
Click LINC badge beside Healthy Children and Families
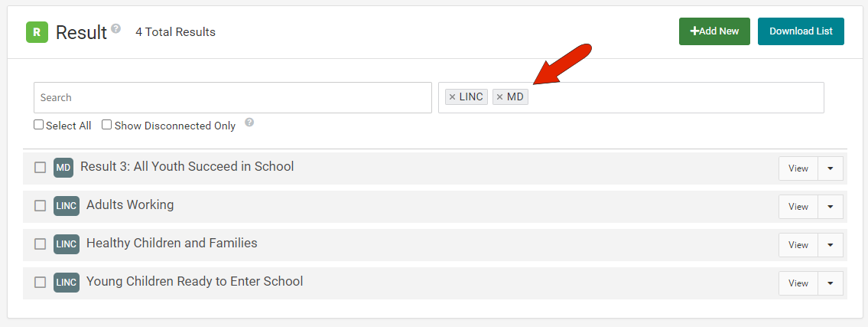pos(67,244)
